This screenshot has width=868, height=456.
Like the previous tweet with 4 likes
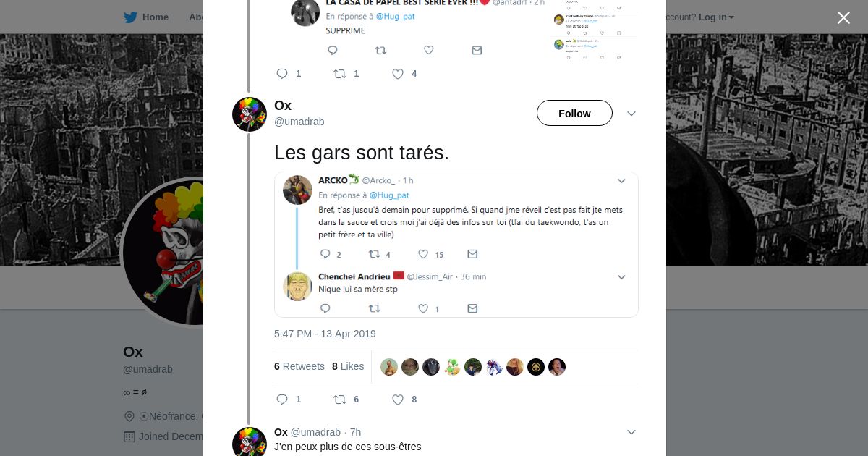click(x=398, y=74)
